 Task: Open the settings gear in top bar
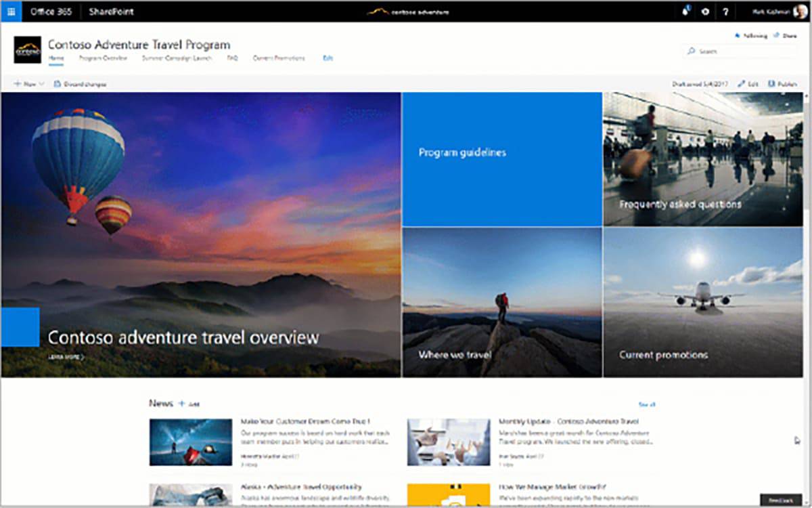706,12
